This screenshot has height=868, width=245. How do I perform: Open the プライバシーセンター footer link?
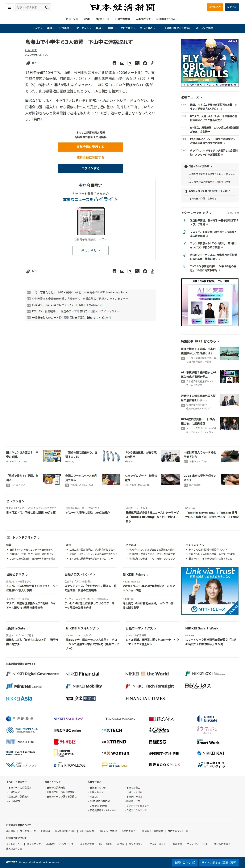(x=198, y=844)
